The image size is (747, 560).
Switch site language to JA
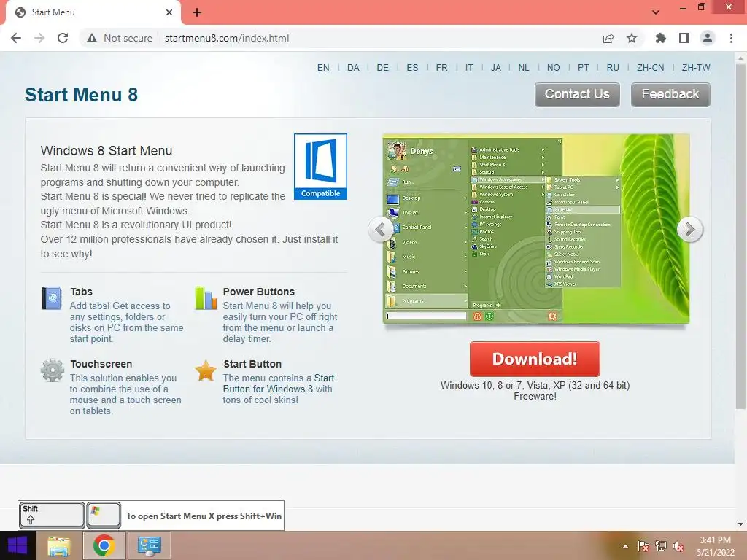(x=496, y=68)
